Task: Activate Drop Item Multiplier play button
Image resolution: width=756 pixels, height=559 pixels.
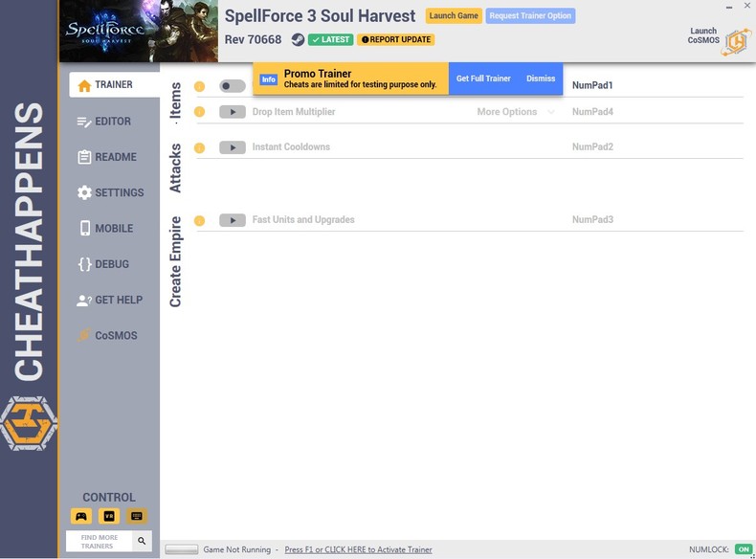Action: (233, 112)
